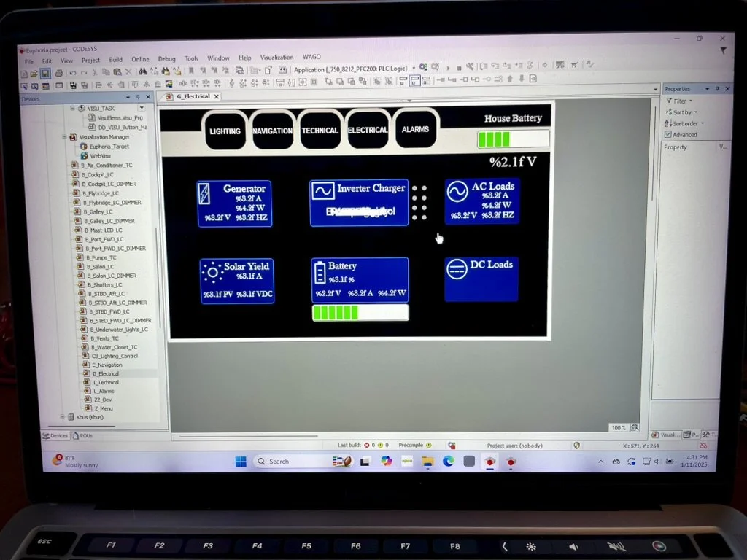Click the Find binoculars icon
747x560 pixels.
[142, 71]
